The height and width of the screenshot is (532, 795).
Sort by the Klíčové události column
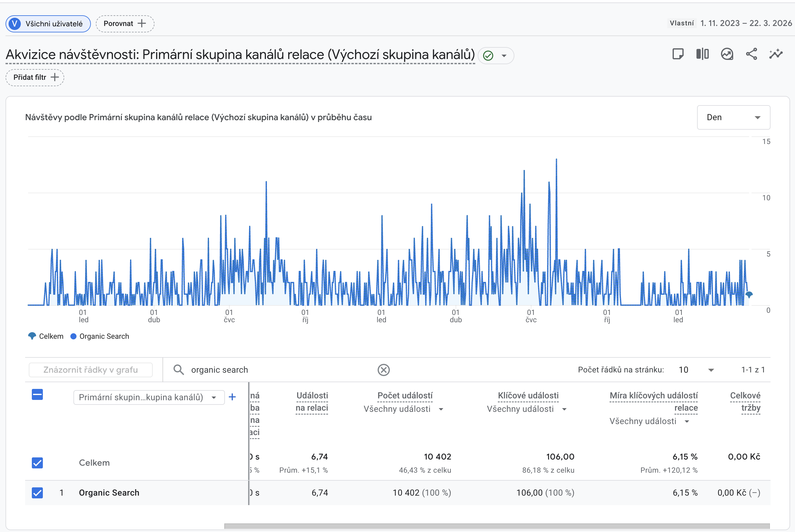[x=528, y=396]
